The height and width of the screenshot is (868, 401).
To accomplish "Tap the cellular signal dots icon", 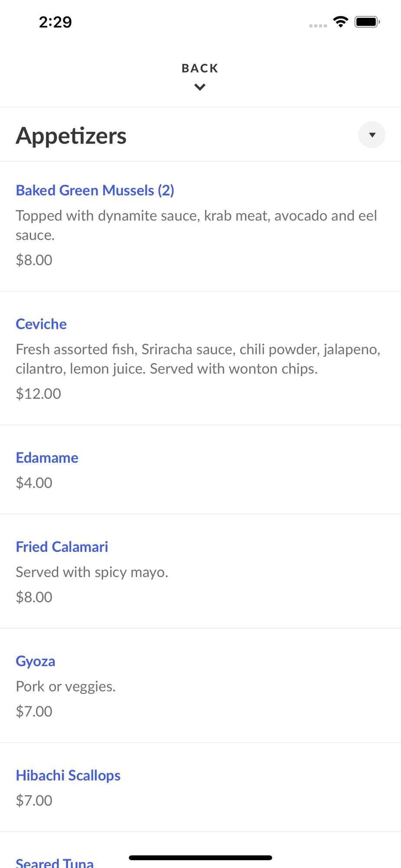I will pos(318,26).
